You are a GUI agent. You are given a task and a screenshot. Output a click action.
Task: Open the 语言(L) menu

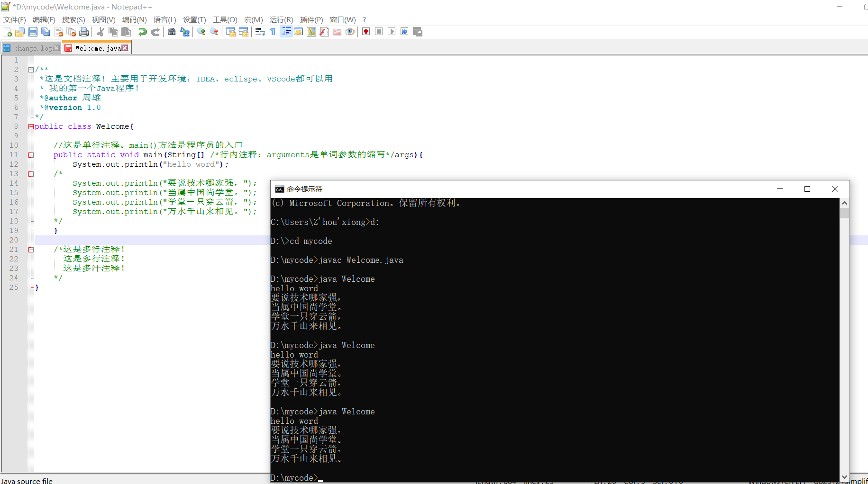pyautogui.click(x=165, y=19)
